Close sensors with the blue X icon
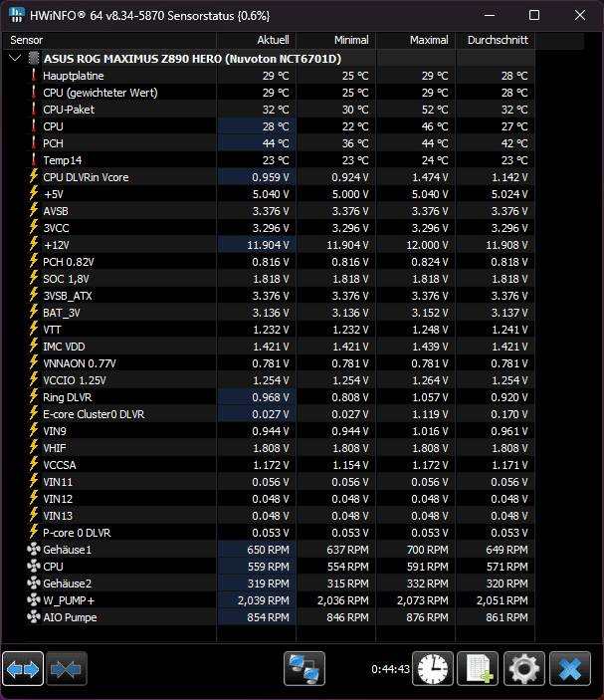 [x=570, y=668]
